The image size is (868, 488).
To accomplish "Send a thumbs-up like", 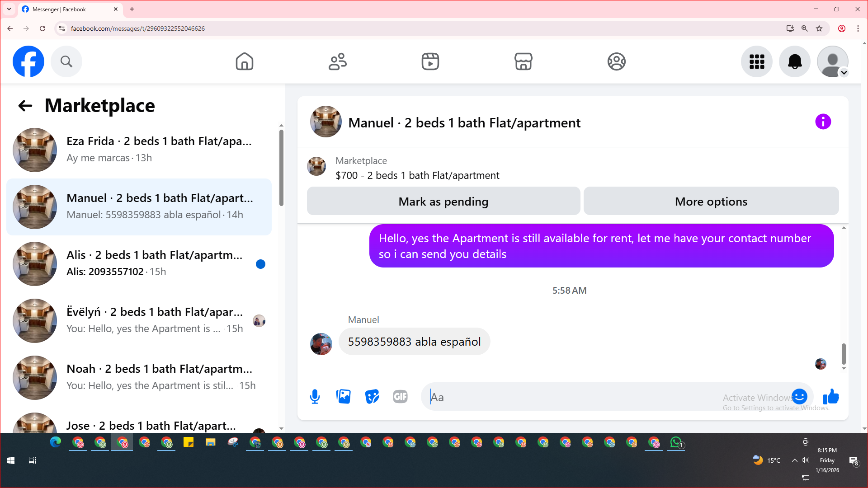I will tap(831, 397).
